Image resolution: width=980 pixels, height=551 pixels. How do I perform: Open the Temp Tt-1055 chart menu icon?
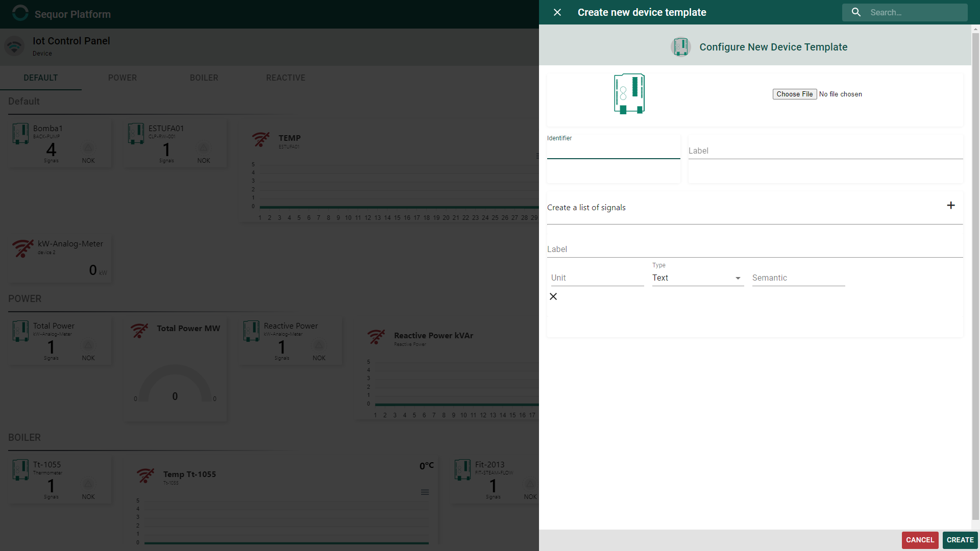point(425,492)
